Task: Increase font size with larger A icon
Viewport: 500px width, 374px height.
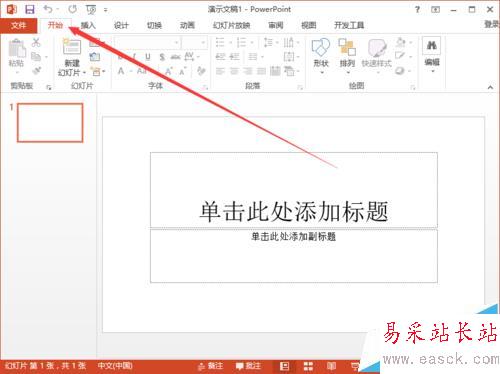Action: [168, 71]
